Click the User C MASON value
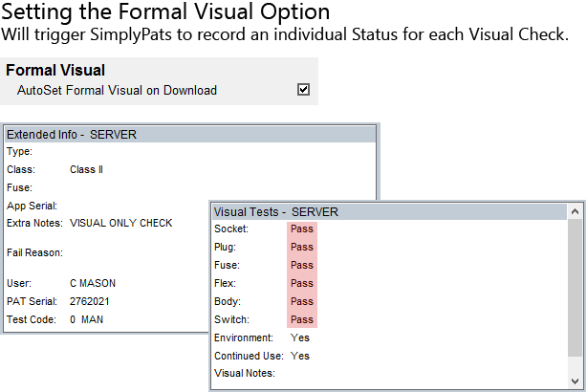 pyautogui.click(x=95, y=284)
